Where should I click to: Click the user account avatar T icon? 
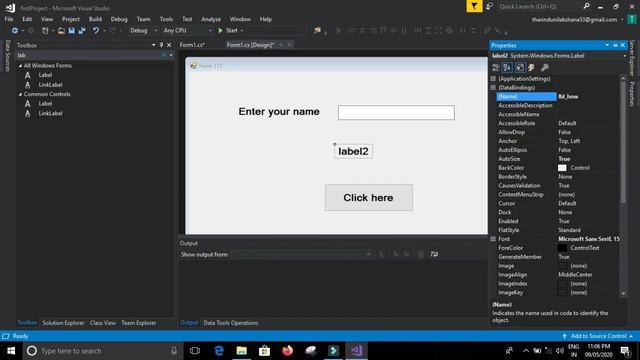click(632, 19)
